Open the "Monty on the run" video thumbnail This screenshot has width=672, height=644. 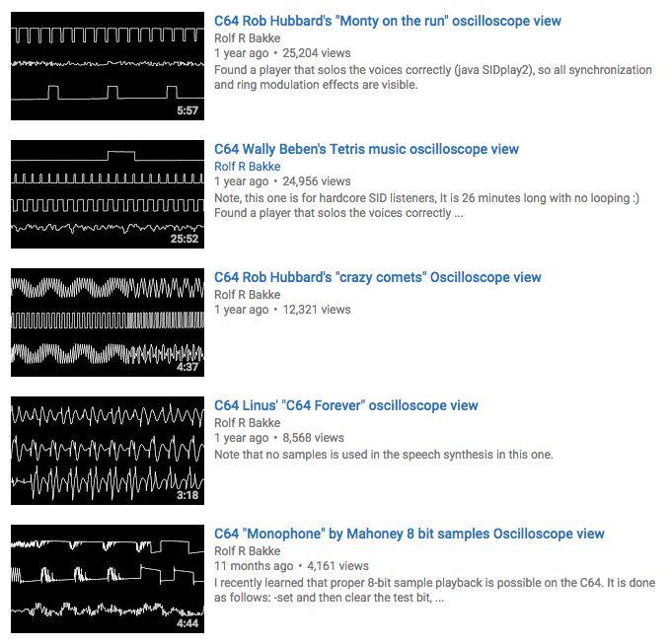107,66
